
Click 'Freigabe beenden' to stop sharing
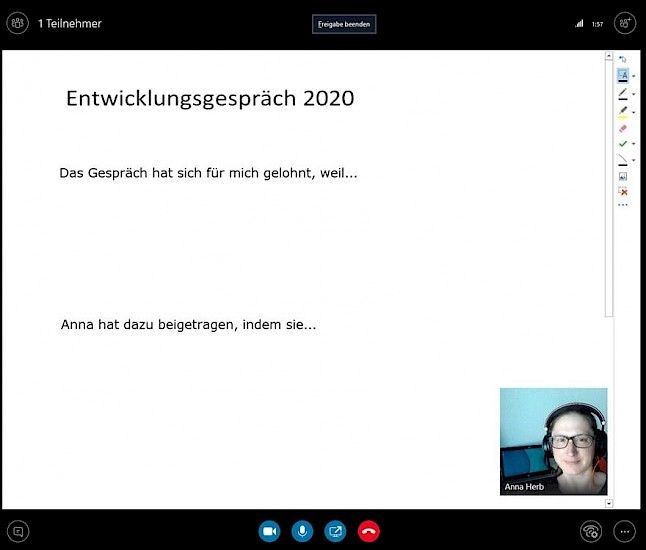(344, 24)
